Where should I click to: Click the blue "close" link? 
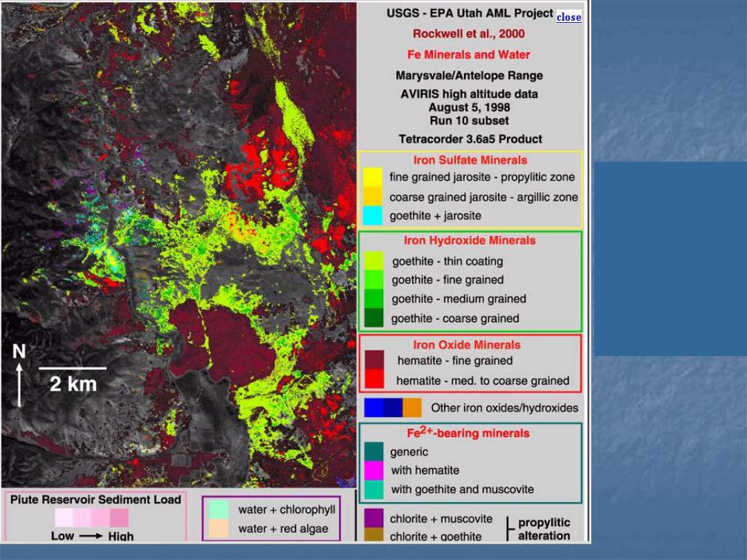569,17
